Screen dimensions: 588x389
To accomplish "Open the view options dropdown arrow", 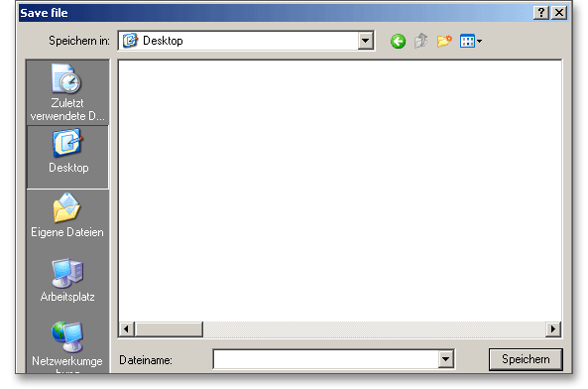I will tap(479, 41).
